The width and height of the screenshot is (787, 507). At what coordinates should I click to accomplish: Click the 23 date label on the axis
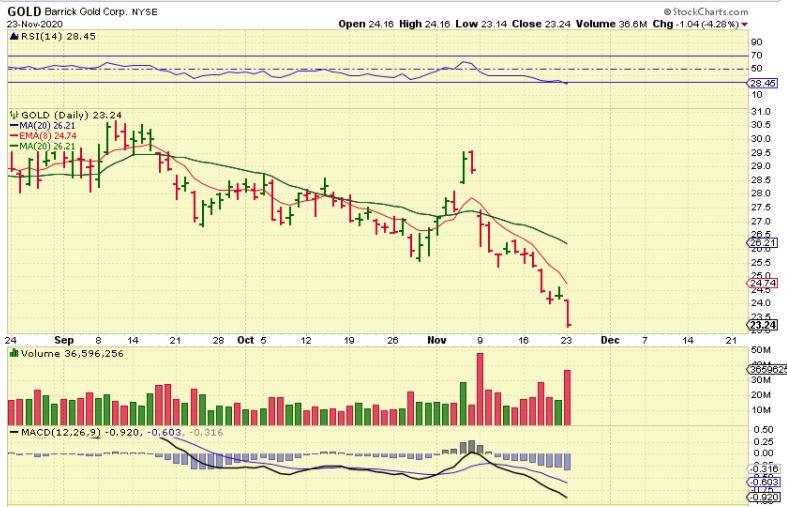point(566,340)
